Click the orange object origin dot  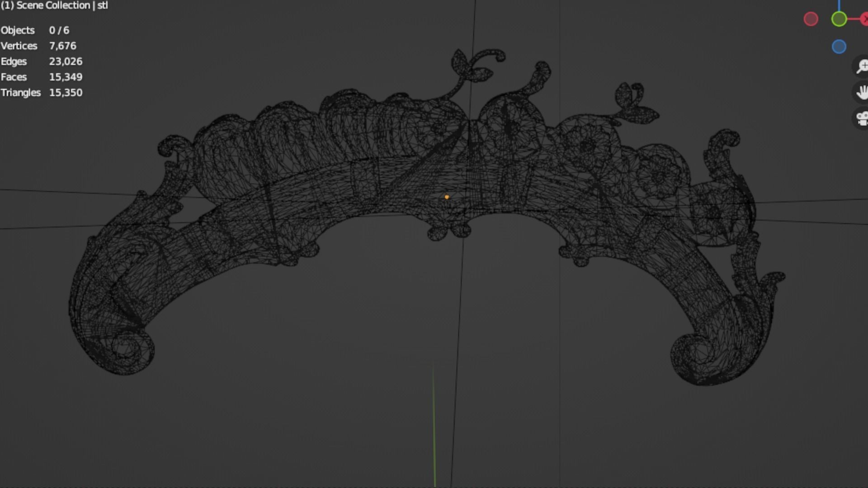pos(447,197)
